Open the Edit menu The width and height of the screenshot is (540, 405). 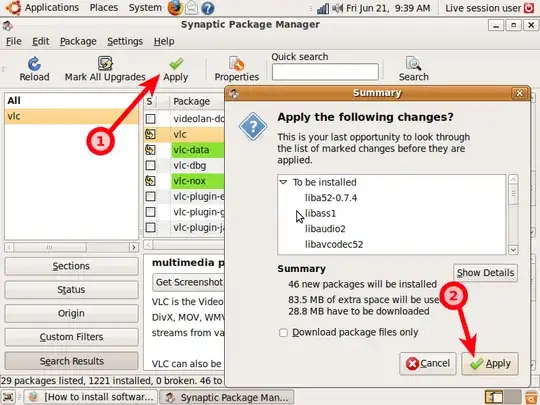(x=41, y=42)
